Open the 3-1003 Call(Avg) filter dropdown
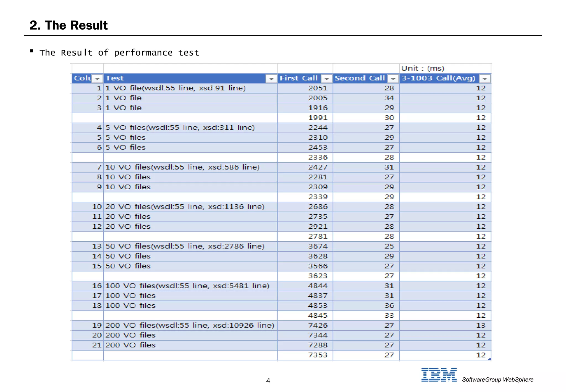The height and width of the screenshot is (392, 566). point(484,79)
